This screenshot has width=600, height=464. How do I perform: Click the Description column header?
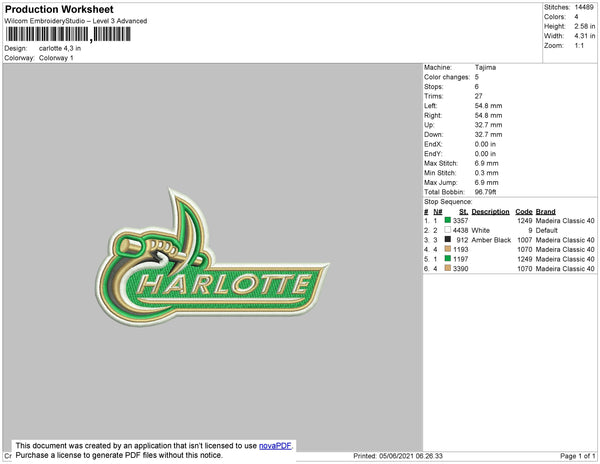[x=490, y=212]
